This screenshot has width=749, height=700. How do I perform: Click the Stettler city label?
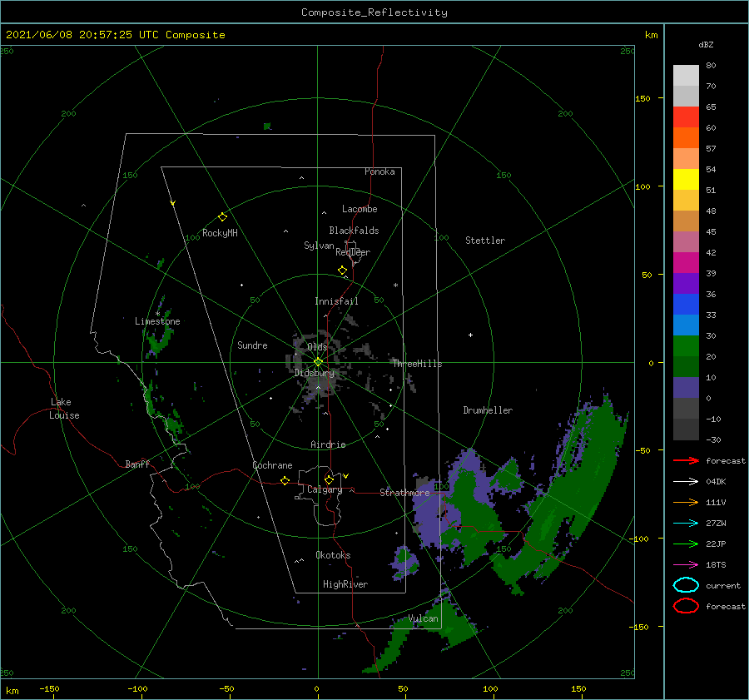pos(485,241)
